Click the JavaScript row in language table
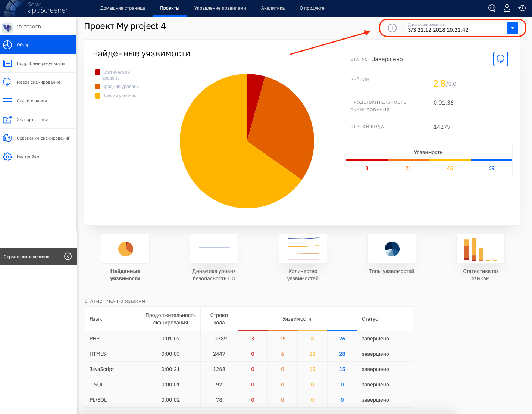This screenshot has width=532, height=414. click(x=249, y=369)
